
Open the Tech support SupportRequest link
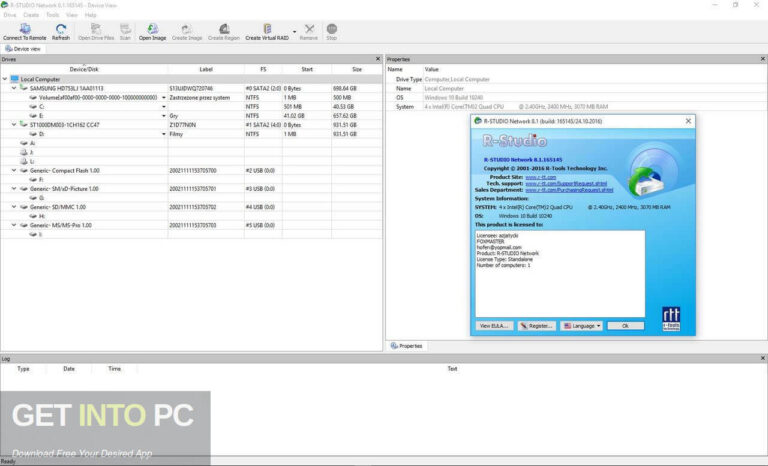pos(566,183)
